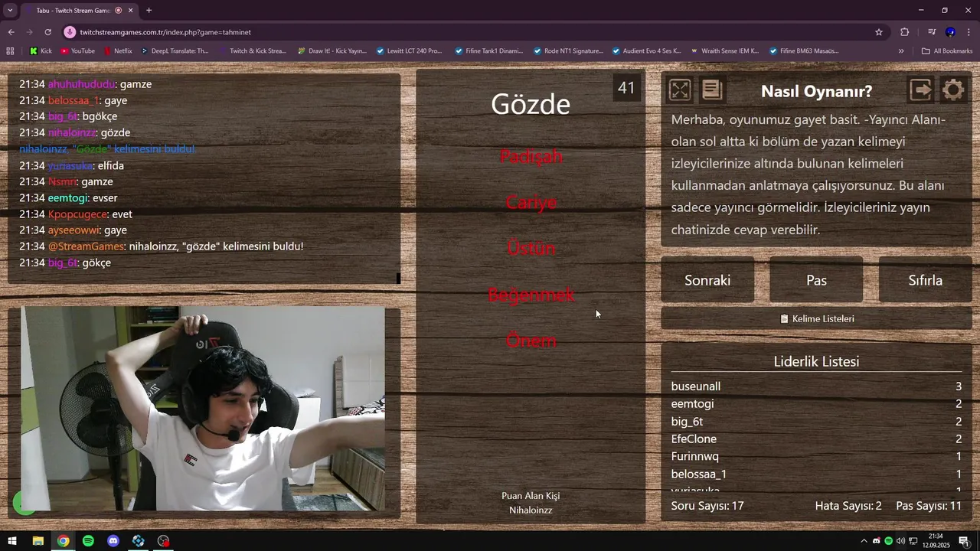The image size is (980, 551).
Task: Open the YouTube bookmark
Action: click(77, 51)
